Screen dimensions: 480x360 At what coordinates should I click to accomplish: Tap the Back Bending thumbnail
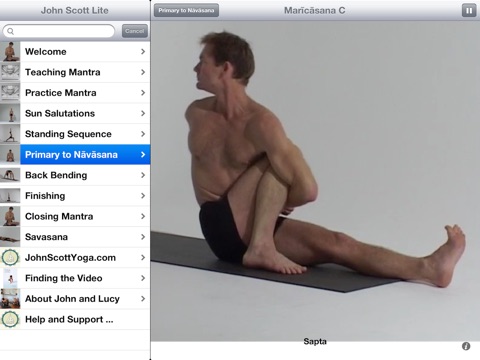(x=10, y=175)
